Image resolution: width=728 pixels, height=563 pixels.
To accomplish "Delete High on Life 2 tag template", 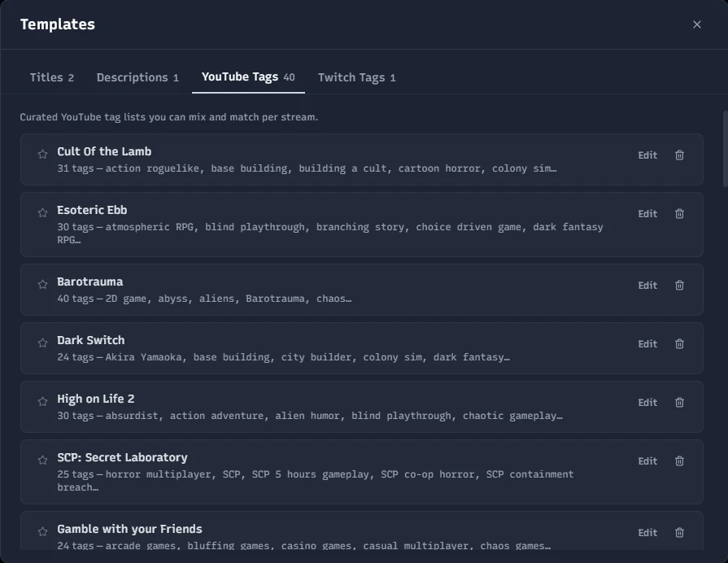I will 679,402.
